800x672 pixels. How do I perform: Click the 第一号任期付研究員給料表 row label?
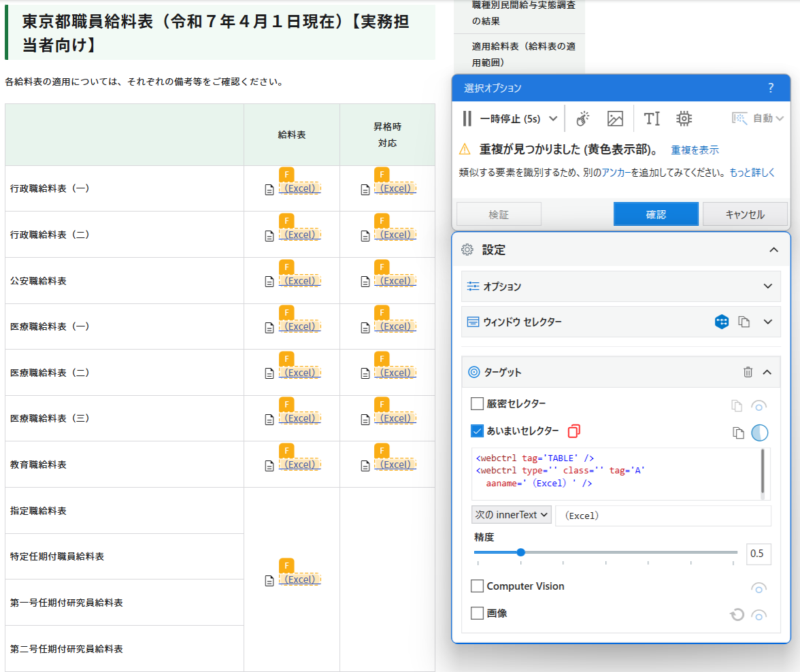tap(67, 603)
